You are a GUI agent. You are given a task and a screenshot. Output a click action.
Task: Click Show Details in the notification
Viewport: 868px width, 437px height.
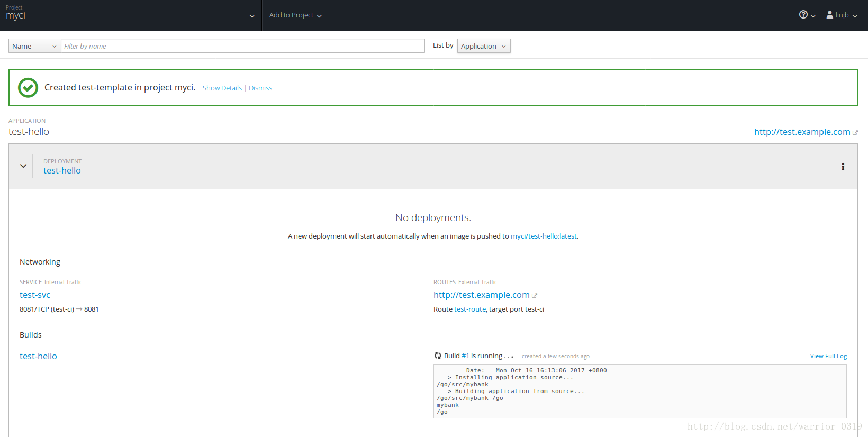[222, 88]
